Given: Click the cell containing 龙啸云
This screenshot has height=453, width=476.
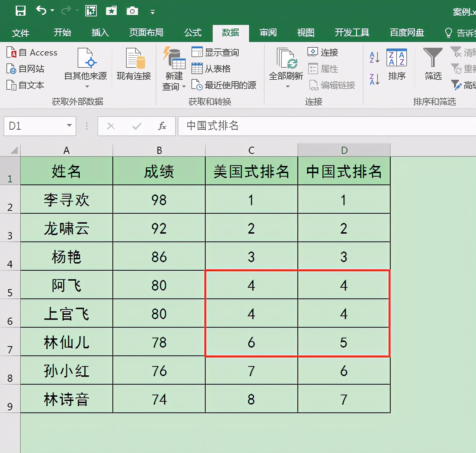Looking at the screenshot, I should coord(67,228).
